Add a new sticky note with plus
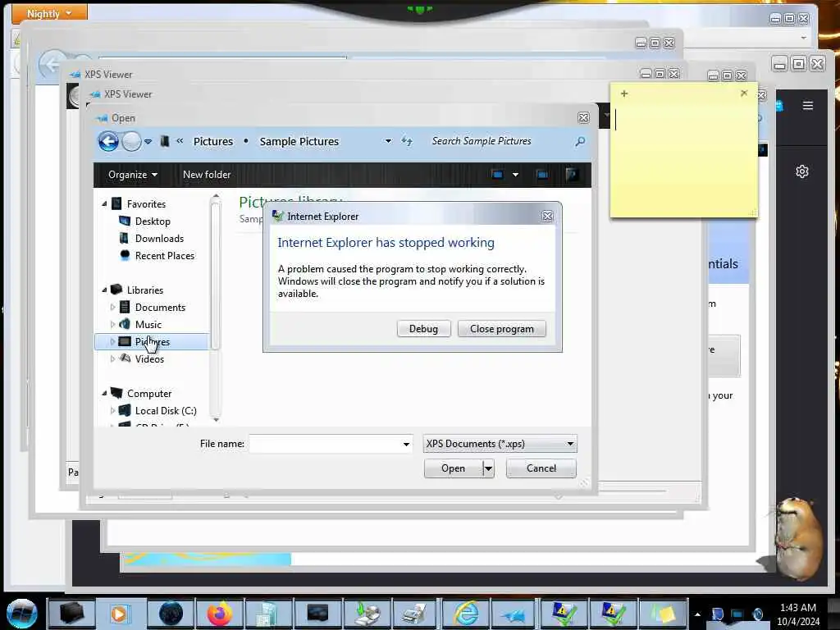Image resolution: width=840 pixels, height=630 pixels. (x=624, y=94)
